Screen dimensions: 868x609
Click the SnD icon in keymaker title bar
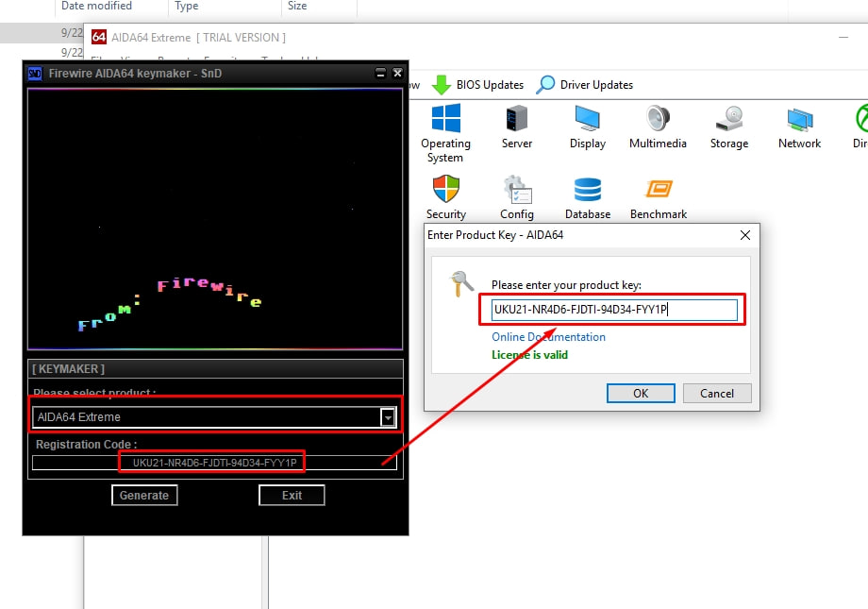(35, 73)
